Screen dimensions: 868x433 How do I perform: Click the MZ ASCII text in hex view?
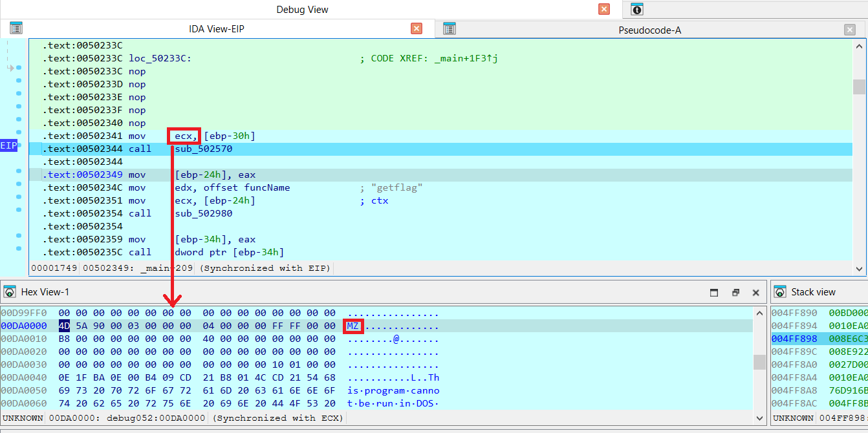pyautogui.click(x=353, y=326)
